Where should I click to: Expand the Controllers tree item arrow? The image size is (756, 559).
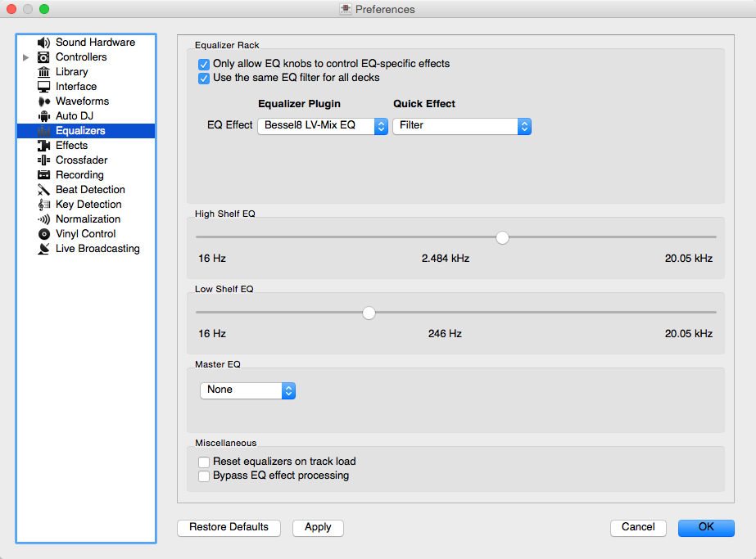point(26,57)
